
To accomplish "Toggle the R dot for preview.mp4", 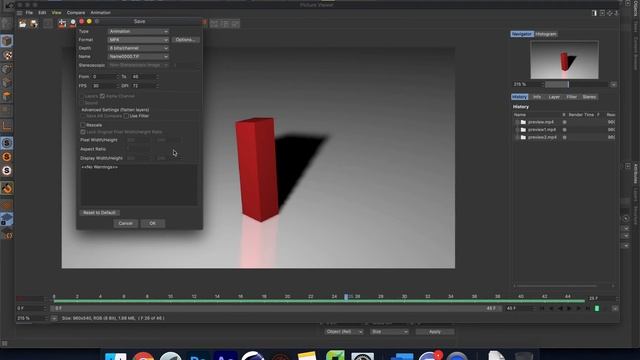I will pyautogui.click(x=564, y=122).
